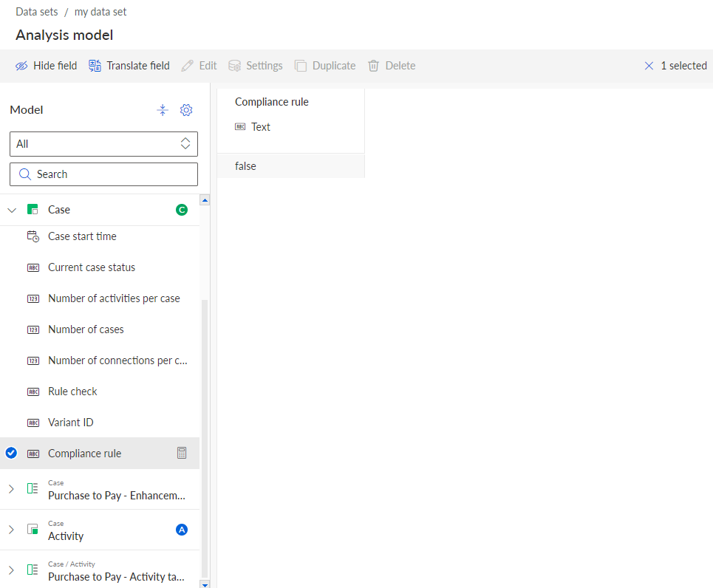713x588 pixels.
Task: Select the Variant ID field
Action: pos(100,423)
